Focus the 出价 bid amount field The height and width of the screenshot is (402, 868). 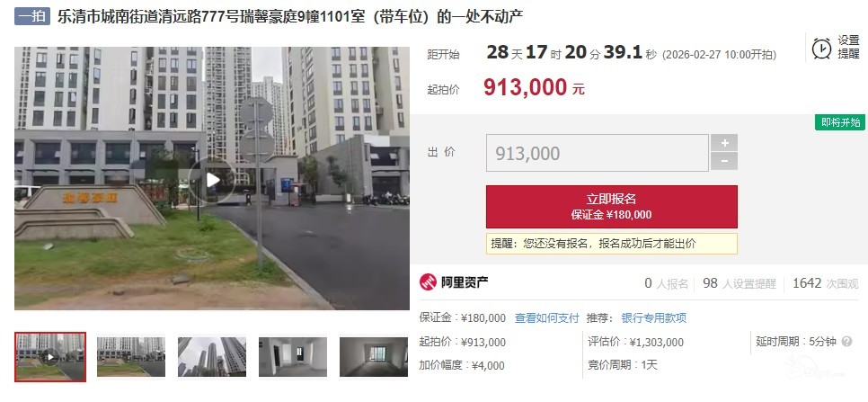[x=598, y=153]
